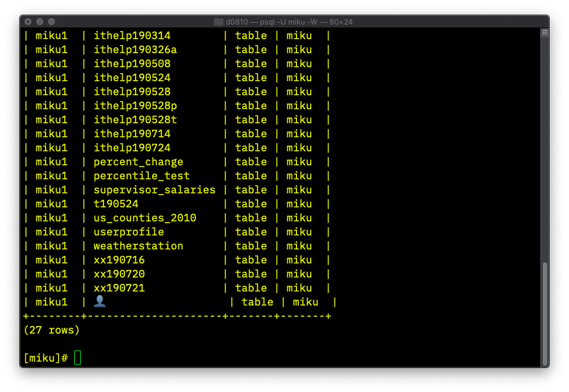Click table name percentile_test
The width and height of the screenshot is (569, 392).
142,176
